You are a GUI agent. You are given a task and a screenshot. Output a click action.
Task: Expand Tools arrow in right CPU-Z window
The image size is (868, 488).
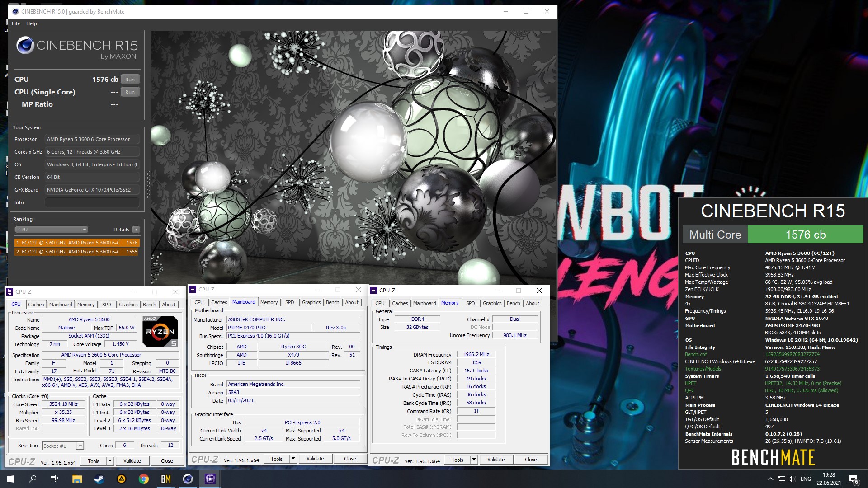click(474, 460)
